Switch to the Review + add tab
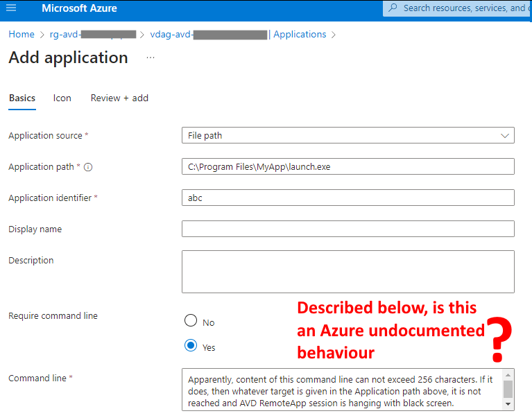The width and height of the screenshot is (532, 418). point(119,98)
